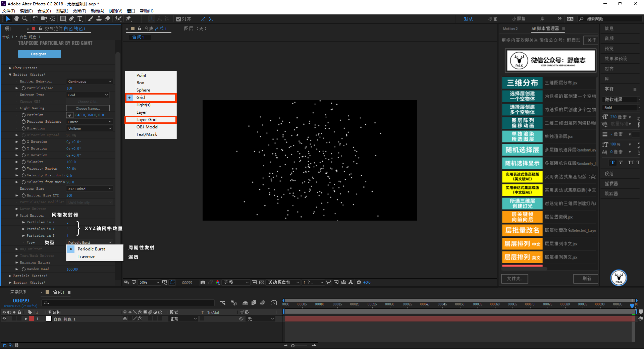This screenshot has width=644, height=349.
Task: Select the Eraser tool
Action: tap(107, 19)
